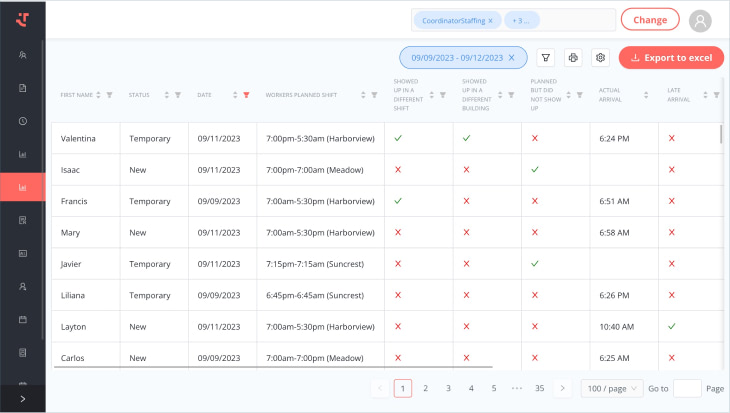Remove the CoordinatorStaffing tag

click(x=490, y=20)
